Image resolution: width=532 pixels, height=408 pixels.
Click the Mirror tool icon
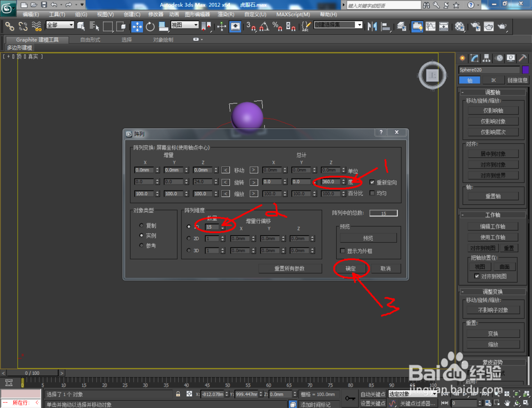point(372,26)
